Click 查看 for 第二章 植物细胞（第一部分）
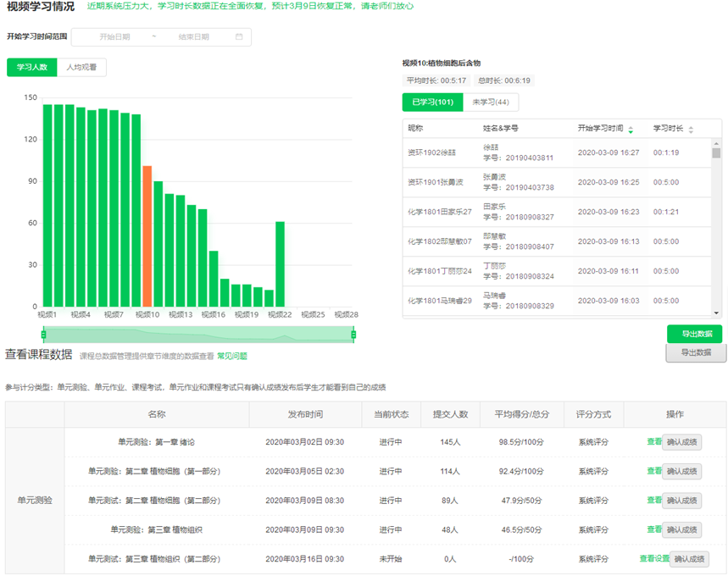728x576 pixels. point(653,471)
